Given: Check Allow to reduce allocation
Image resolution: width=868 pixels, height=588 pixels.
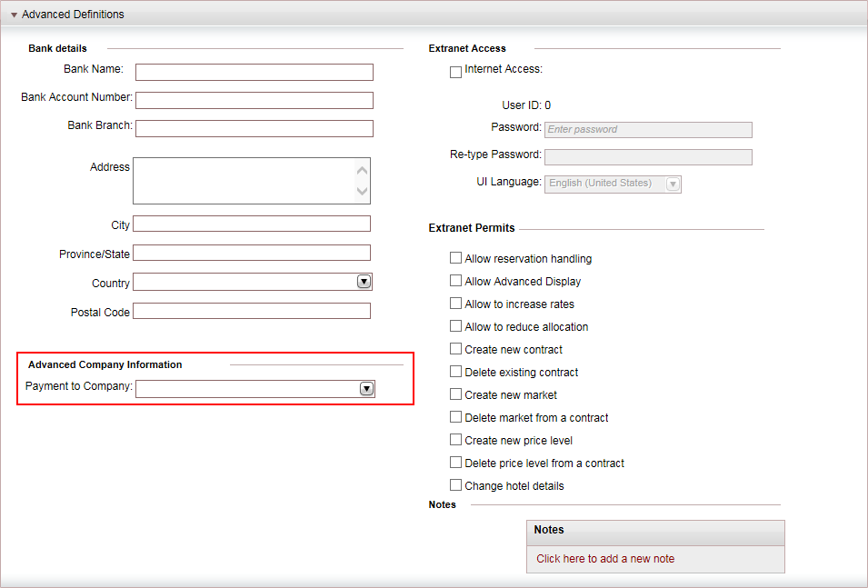Looking at the screenshot, I should click(x=455, y=326).
